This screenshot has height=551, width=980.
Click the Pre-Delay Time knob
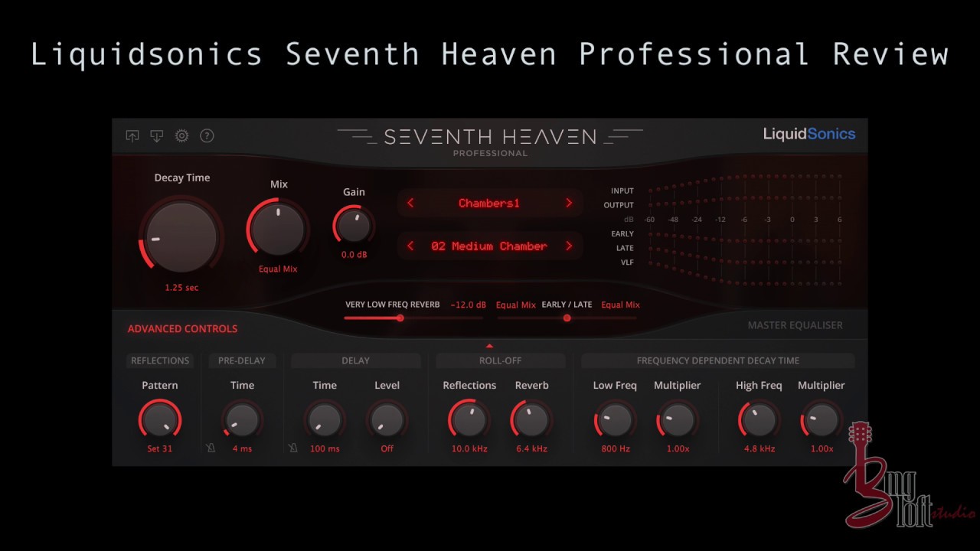[x=242, y=420]
